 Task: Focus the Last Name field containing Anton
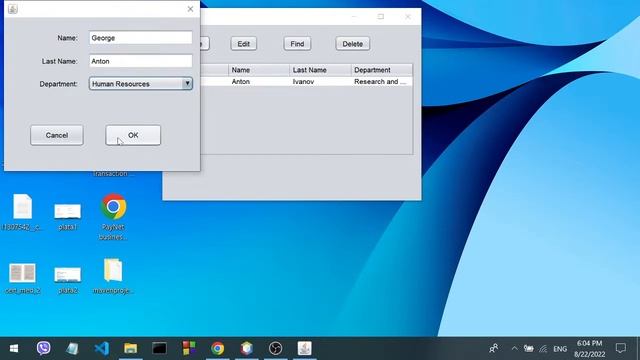pos(140,61)
